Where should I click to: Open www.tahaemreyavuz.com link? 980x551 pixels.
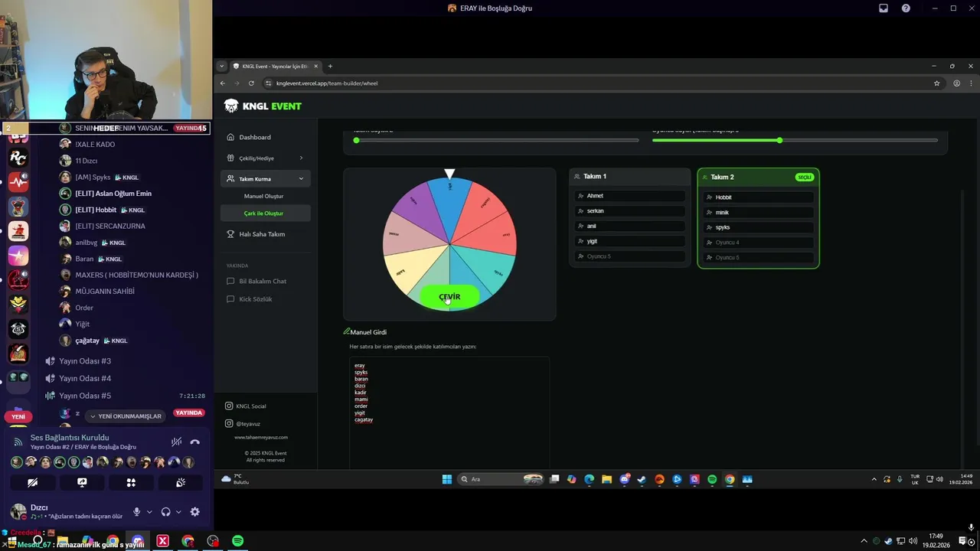pyautogui.click(x=261, y=437)
